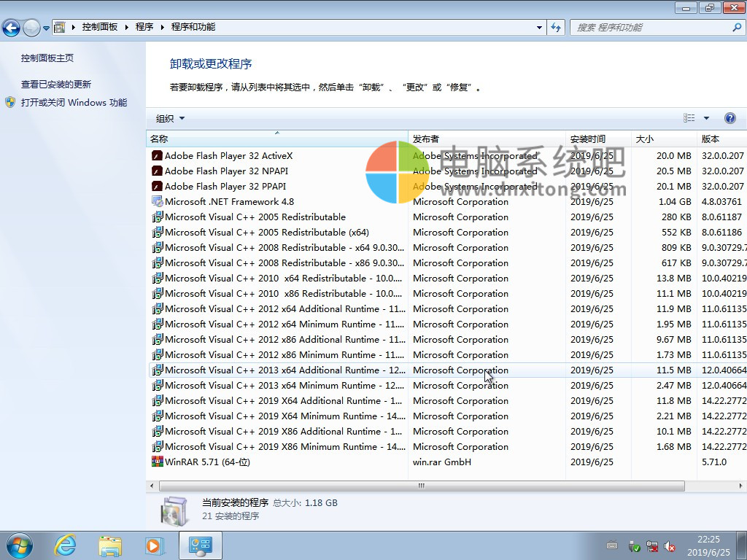Click 1.04 GB size cell

[675, 201]
